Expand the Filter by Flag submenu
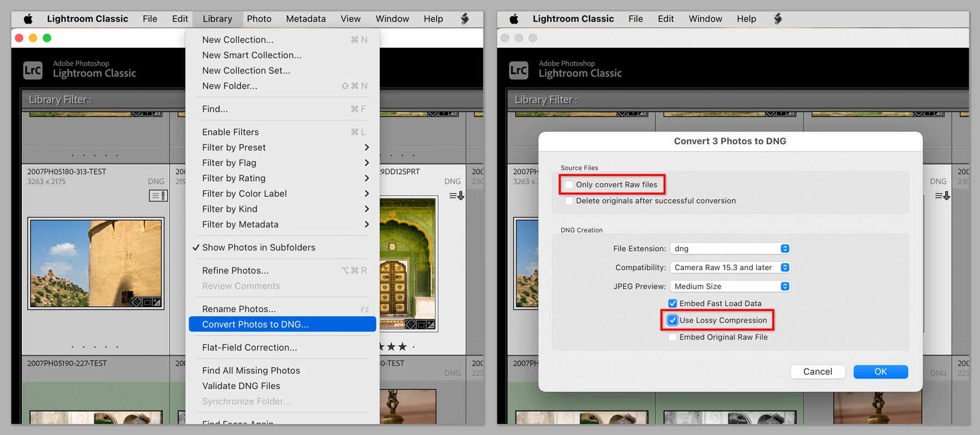The image size is (980, 435). point(282,163)
